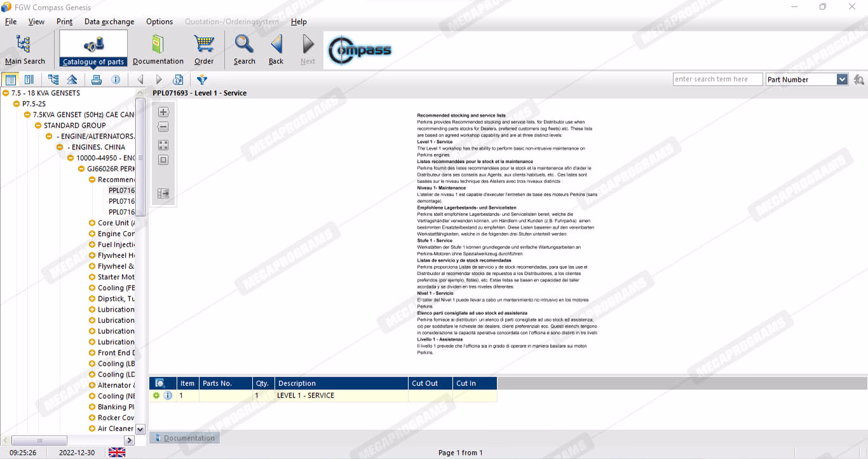Collapse the - ENGINES. CHINA node
The image size is (868, 459).
tap(60, 147)
